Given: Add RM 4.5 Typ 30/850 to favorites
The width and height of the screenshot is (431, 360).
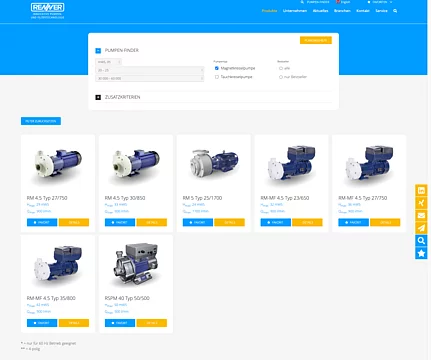Looking at the screenshot, I should point(120,222).
